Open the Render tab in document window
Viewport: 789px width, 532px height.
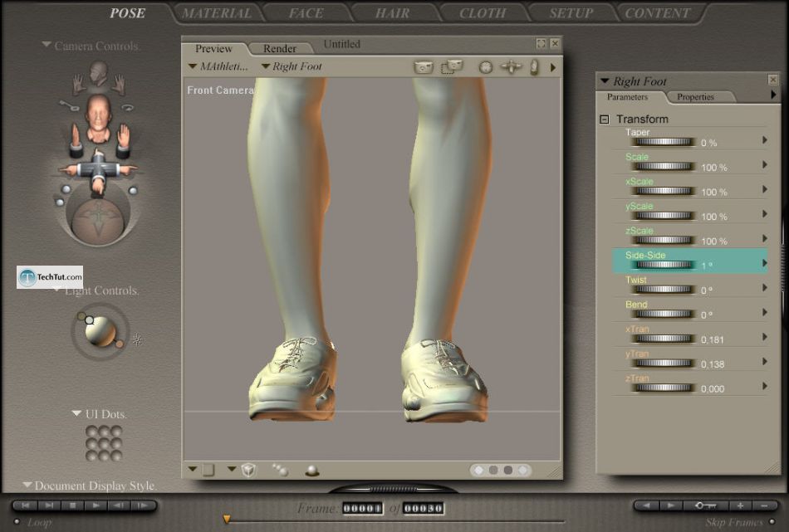click(x=280, y=48)
